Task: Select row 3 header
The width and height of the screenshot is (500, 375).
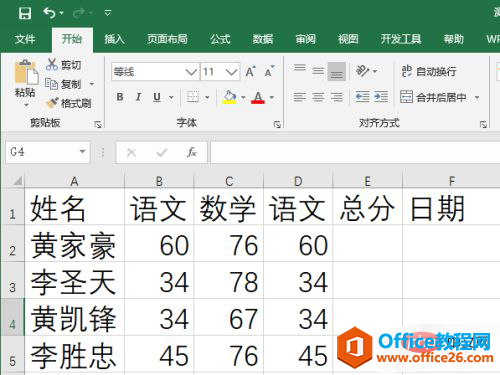Action: (13, 280)
